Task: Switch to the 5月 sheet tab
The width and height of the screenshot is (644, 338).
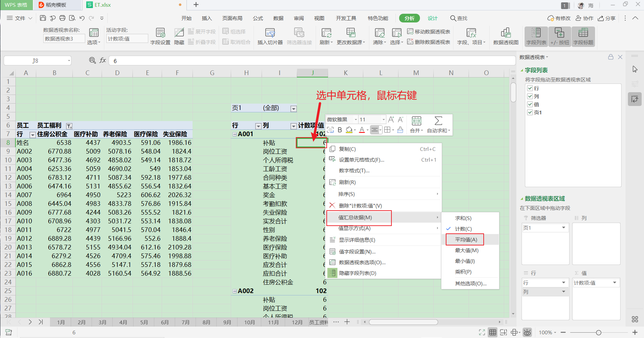Action: (144, 322)
